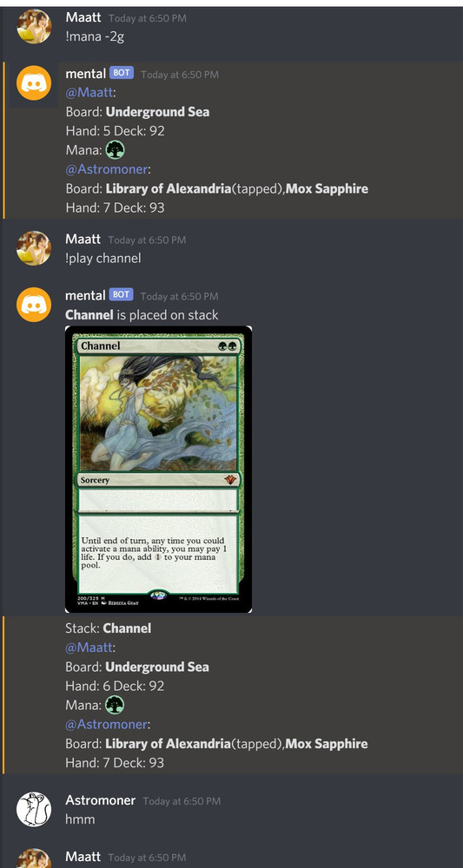The width and height of the screenshot is (463, 868).
Task: Open the Channel card image preview
Action: click(x=158, y=469)
